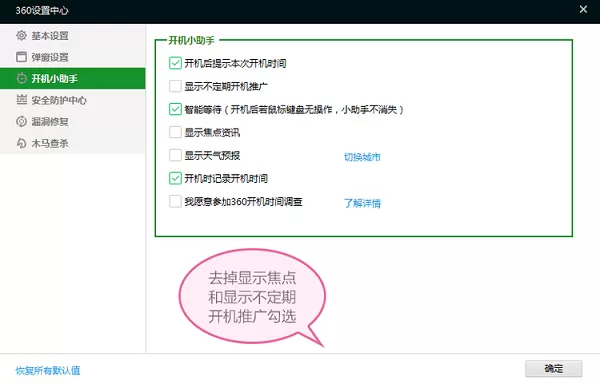This screenshot has width=600, height=384.
Task: Uncheck 开机时记录开机时间
Action: point(175,178)
